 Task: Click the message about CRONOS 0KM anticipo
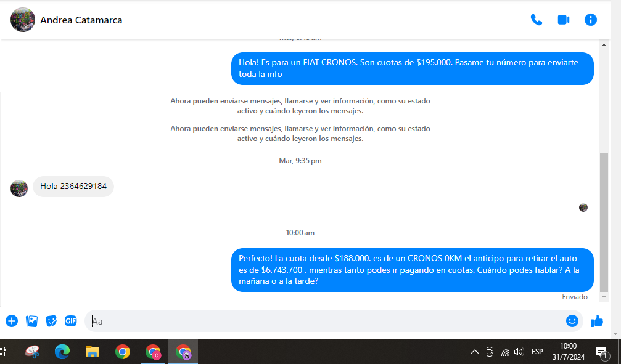click(x=413, y=270)
